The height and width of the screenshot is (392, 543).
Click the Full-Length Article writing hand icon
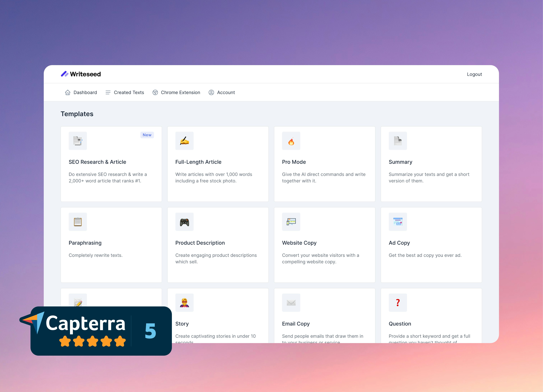click(184, 141)
